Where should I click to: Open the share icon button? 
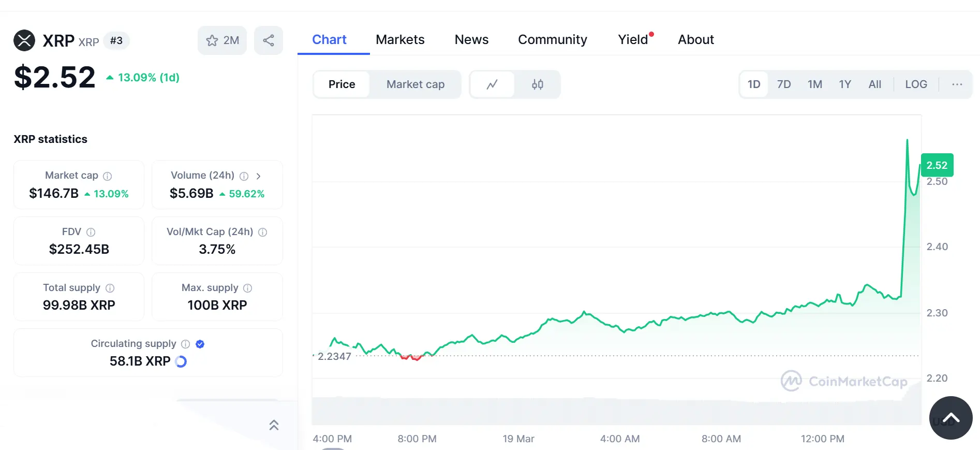[269, 40]
